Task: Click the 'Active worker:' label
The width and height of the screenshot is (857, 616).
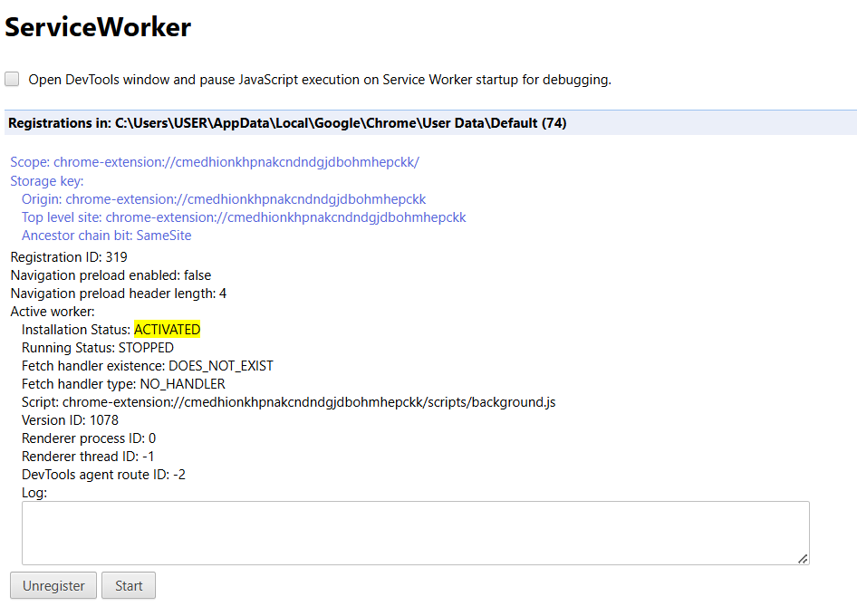Action: [53, 312]
